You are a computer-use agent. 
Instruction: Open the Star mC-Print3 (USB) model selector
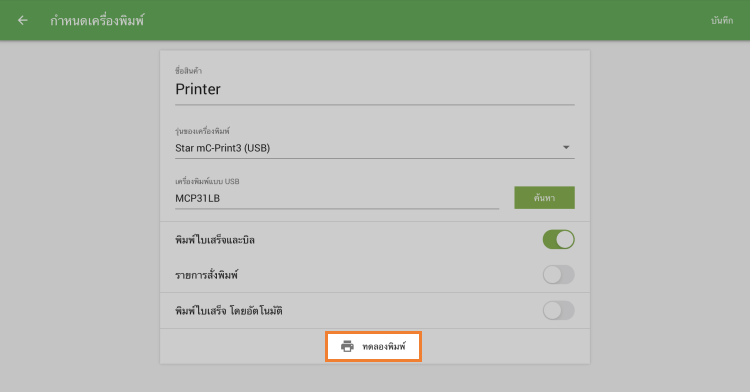coord(375,148)
